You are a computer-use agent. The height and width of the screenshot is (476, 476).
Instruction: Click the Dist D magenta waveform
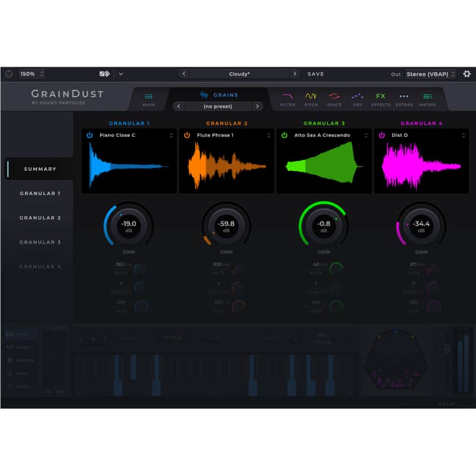click(x=422, y=166)
